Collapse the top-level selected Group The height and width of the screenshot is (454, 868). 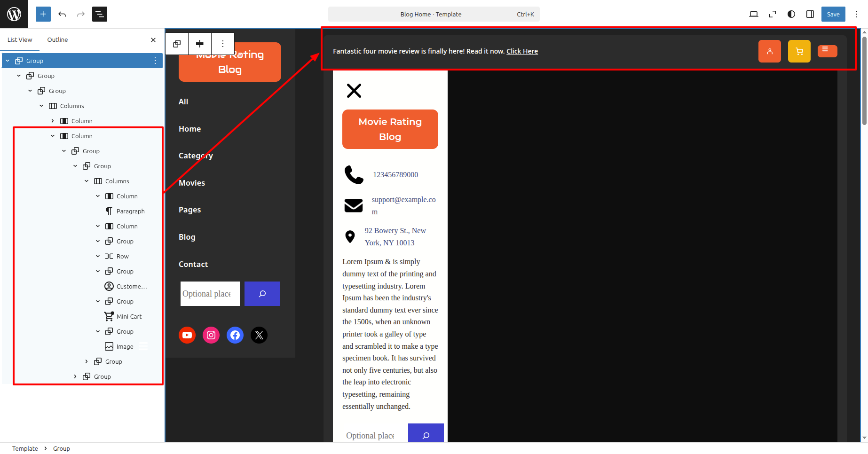click(x=8, y=61)
